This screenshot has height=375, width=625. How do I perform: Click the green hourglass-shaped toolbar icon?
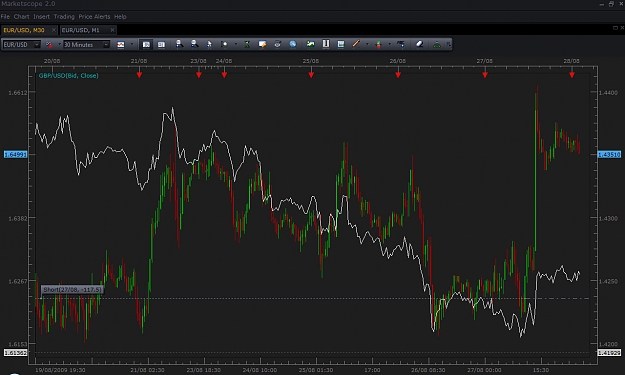click(x=247, y=44)
